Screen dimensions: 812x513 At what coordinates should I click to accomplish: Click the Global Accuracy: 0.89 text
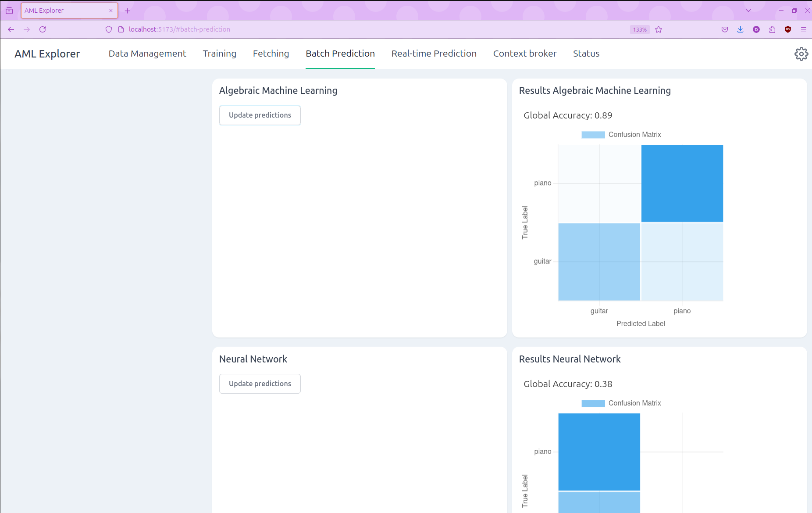pyautogui.click(x=568, y=115)
